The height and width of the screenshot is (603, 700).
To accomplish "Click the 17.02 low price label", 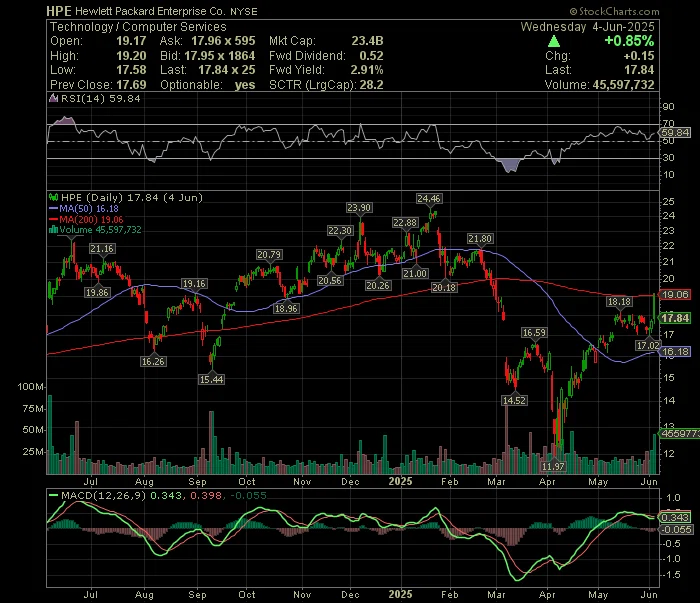I will coord(648,345).
